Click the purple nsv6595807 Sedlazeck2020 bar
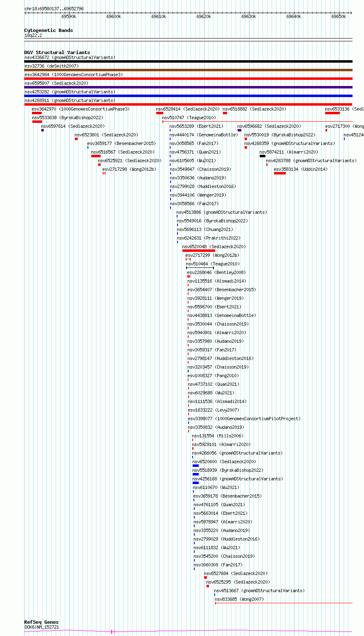 (x=188, y=87)
